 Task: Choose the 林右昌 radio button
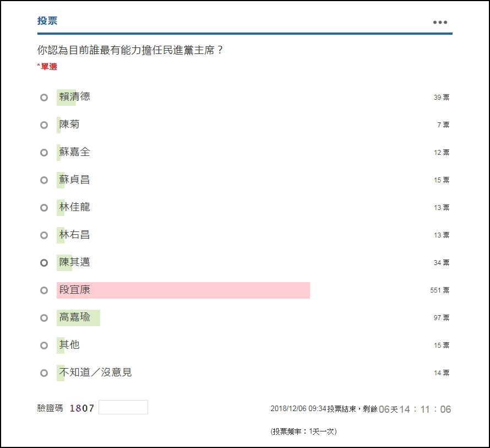[x=44, y=235]
